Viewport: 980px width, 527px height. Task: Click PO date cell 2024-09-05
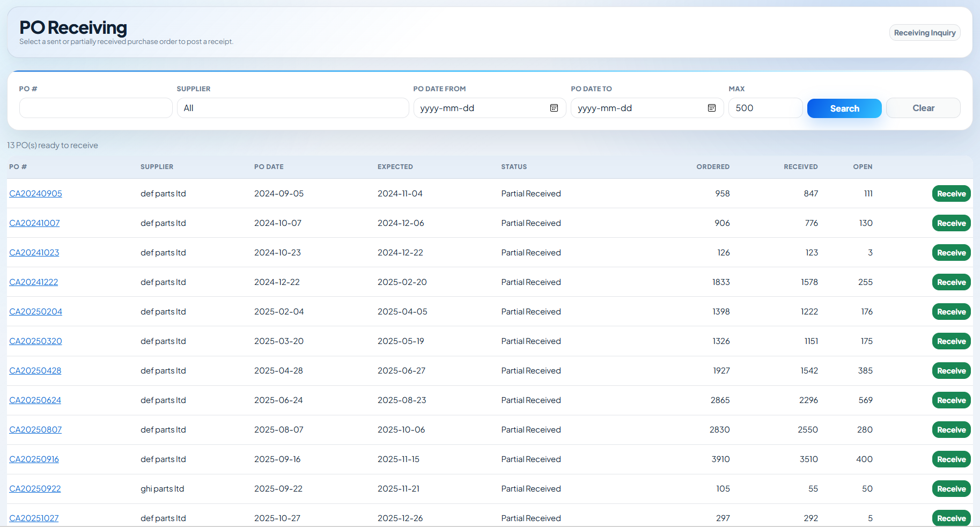click(279, 194)
